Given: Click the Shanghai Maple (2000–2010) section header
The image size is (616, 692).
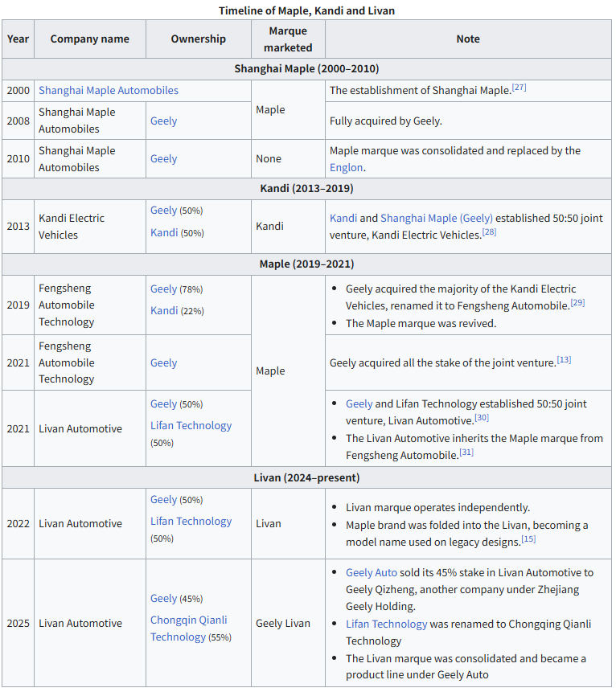Looking at the screenshot, I should pos(306,69).
